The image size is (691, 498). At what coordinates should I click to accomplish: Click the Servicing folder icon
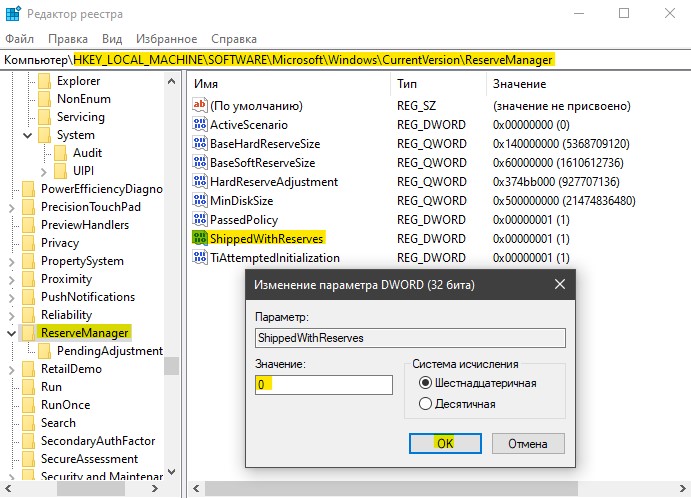[x=45, y=117]
